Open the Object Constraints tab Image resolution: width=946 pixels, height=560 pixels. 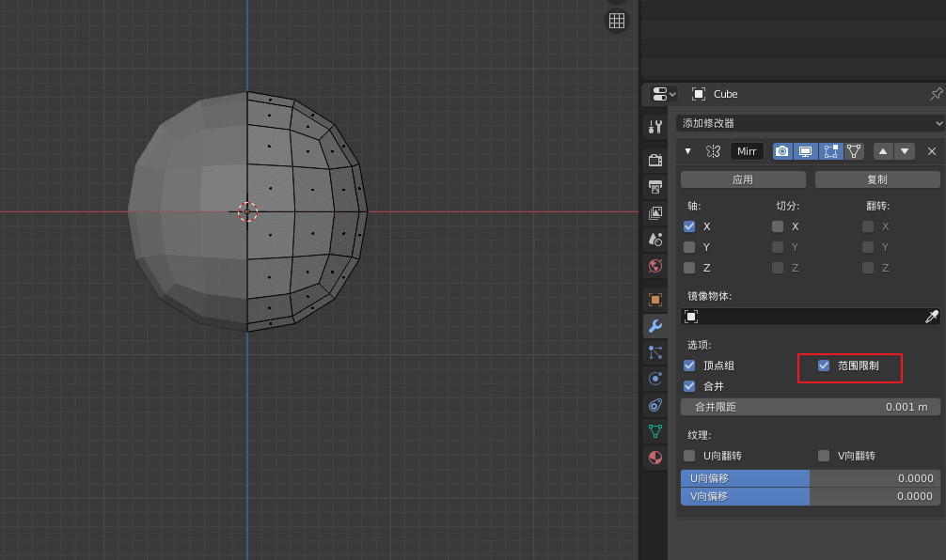point(655,405)
